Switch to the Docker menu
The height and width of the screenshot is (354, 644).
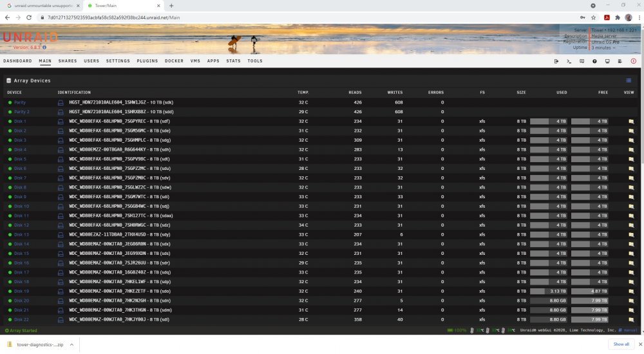click(174, 61)
